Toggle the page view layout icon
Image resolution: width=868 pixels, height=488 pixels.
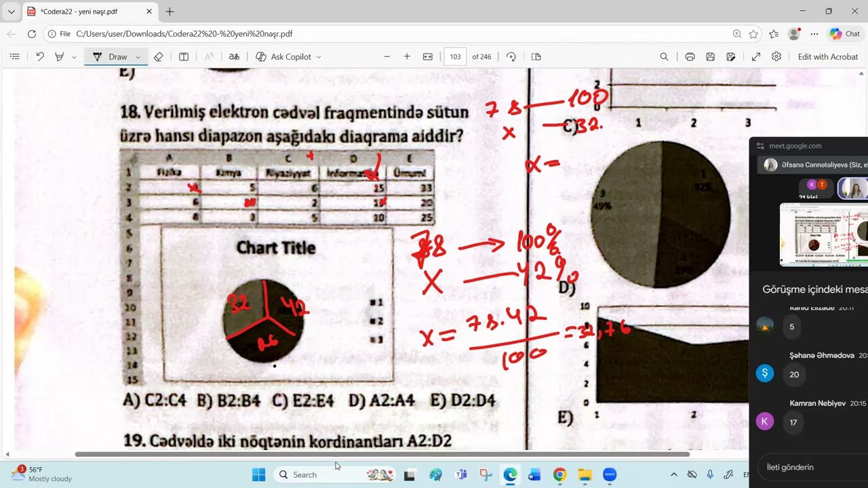536,57
